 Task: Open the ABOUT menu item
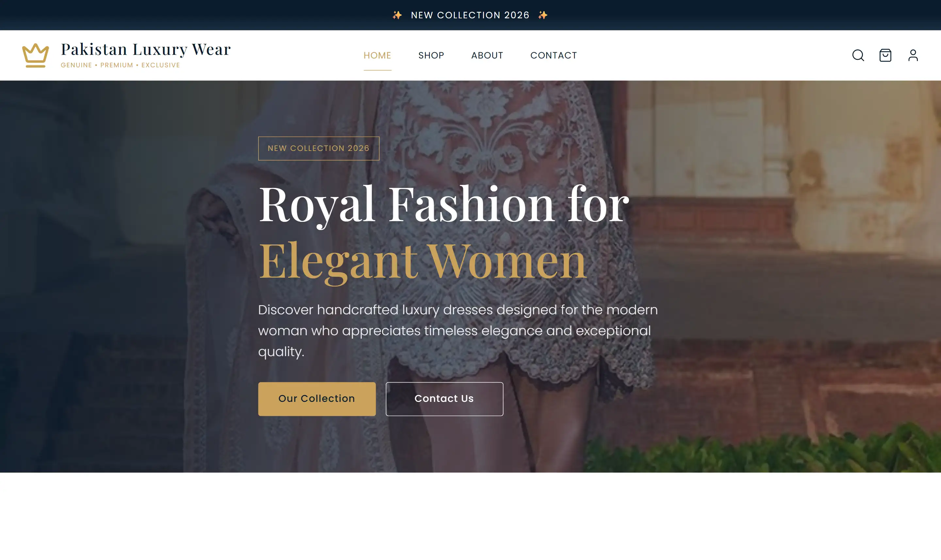tap(487, 56)
